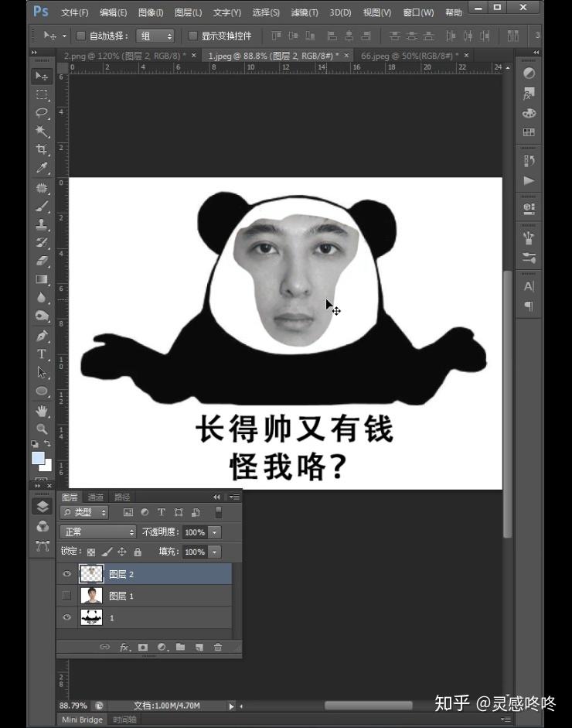Select the Brush tool
Viewport: 572px width, 728px height.
click(42, 207)
